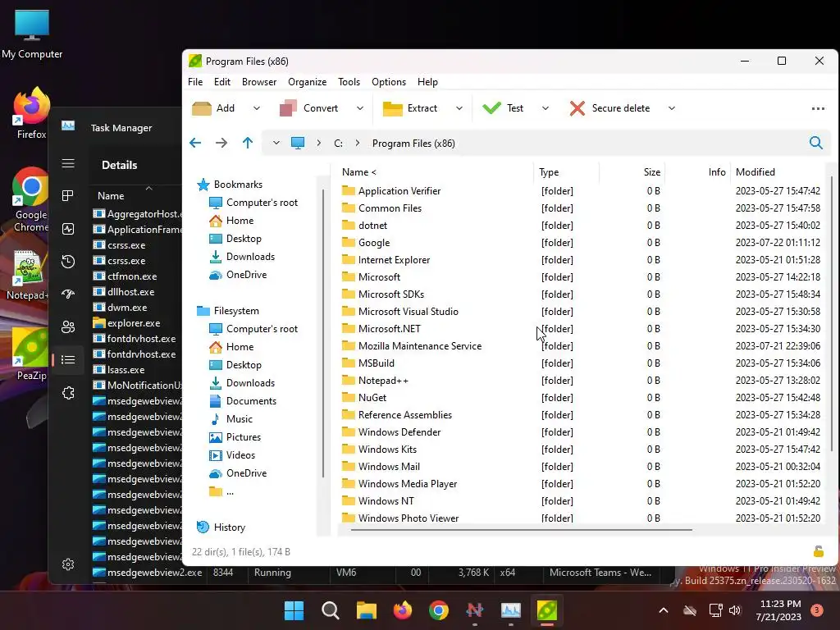Select C: in the breadcrumb path

(339, 144)
